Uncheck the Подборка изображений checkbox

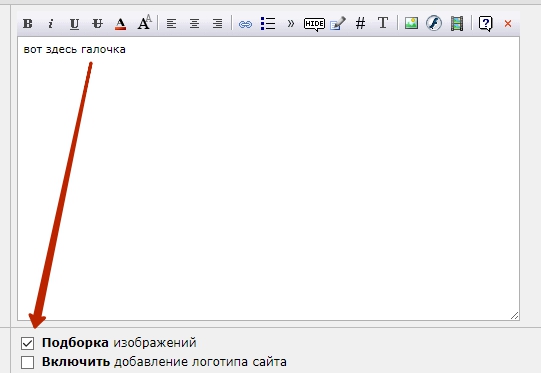pos(27,343)
